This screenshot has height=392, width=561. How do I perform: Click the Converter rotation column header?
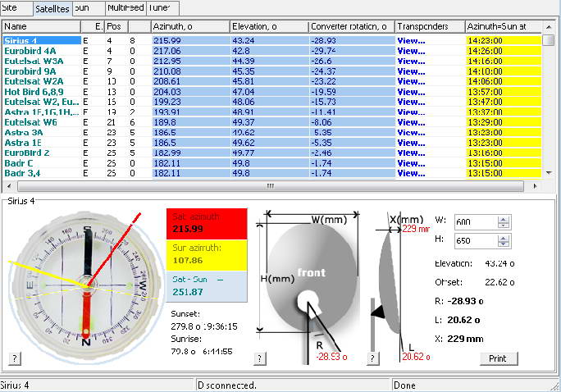tap(352, 26)
